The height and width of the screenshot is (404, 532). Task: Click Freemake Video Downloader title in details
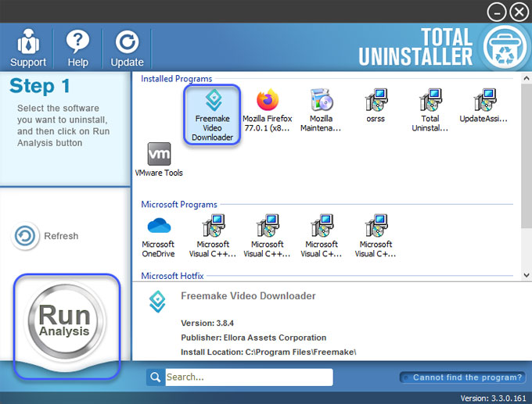coord(248,296)
